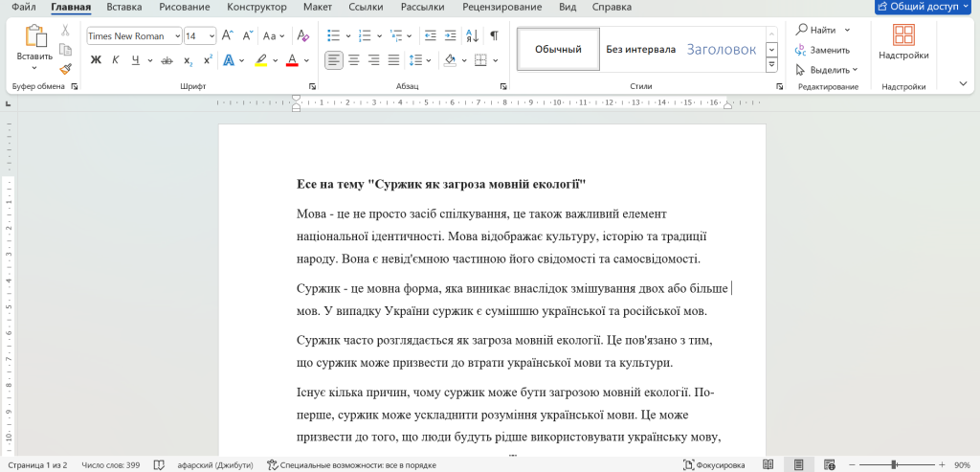Align text to the left
Viewport: 980px width, 472px height.
click(334, 60)
